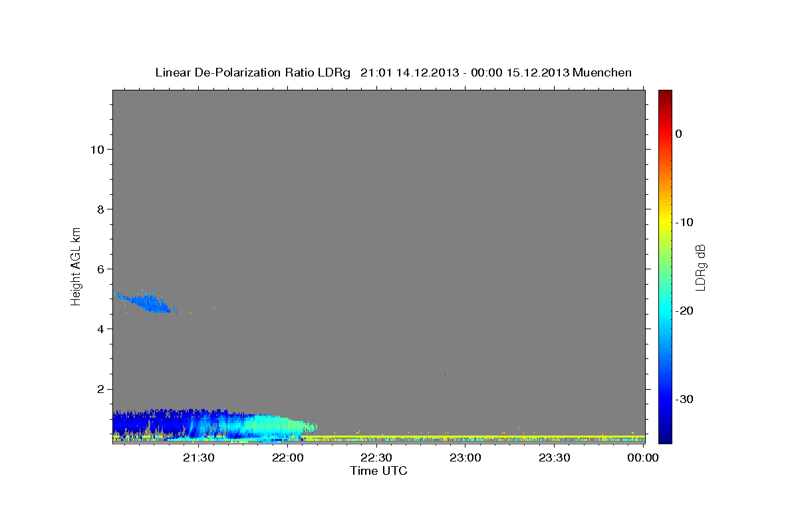Viewport: 798px width, 532px height.
Task: Click the colorbar value -30
Action: click(684, 399)
